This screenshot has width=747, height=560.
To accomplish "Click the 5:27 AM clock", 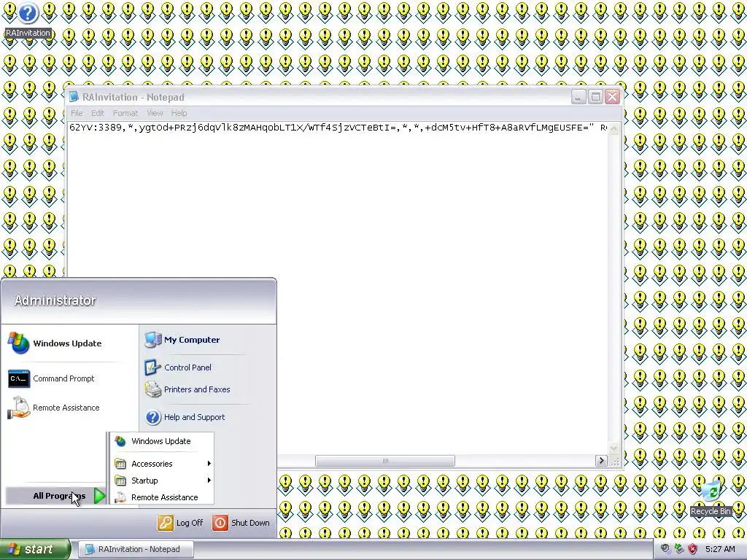I will [x=720, y=549].
